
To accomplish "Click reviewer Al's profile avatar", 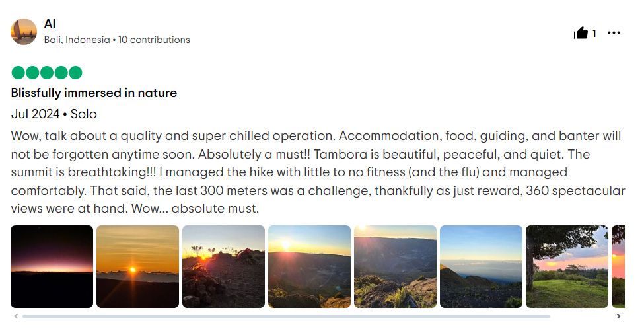I will pos(24,32).
